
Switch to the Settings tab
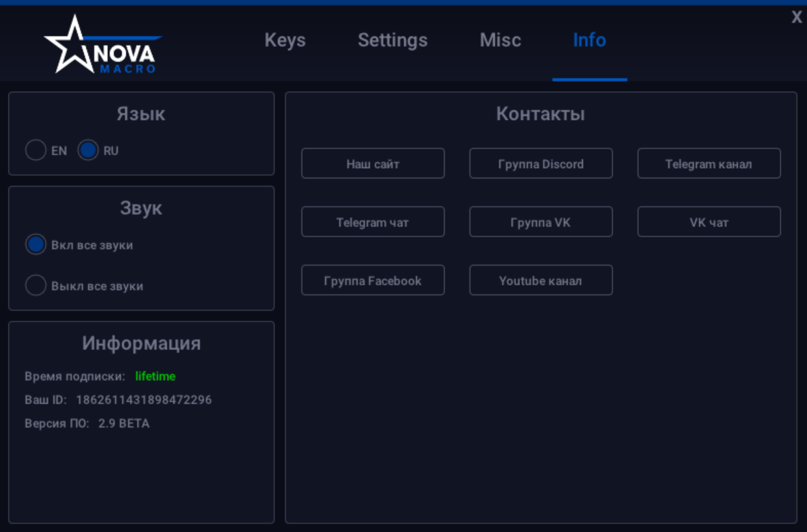[392, 40]
